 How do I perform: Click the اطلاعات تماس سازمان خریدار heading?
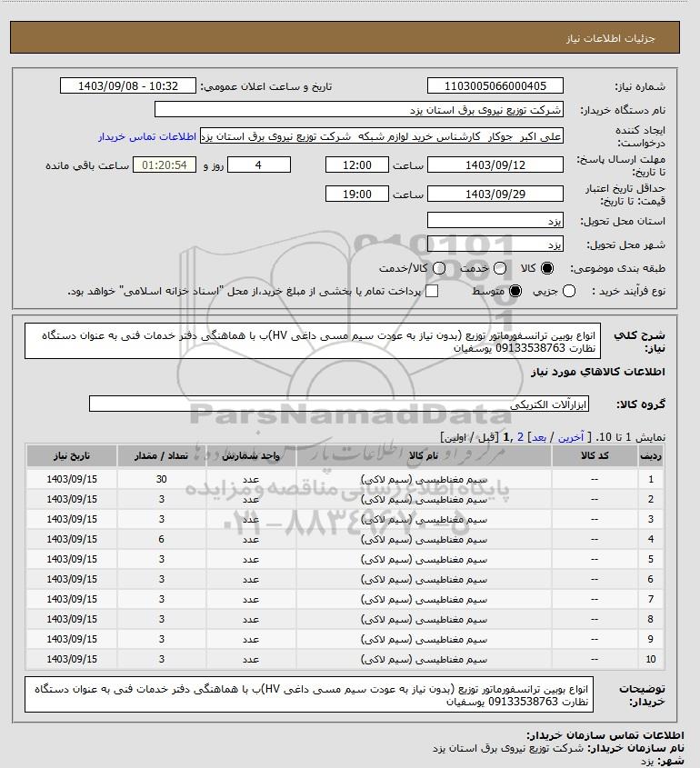coord(605,735)
